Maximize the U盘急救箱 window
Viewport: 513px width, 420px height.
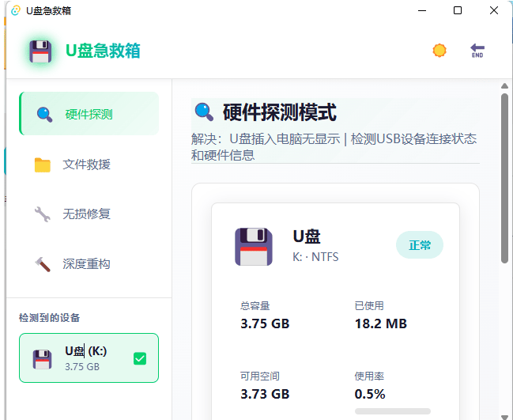click(x=458, y=10)
